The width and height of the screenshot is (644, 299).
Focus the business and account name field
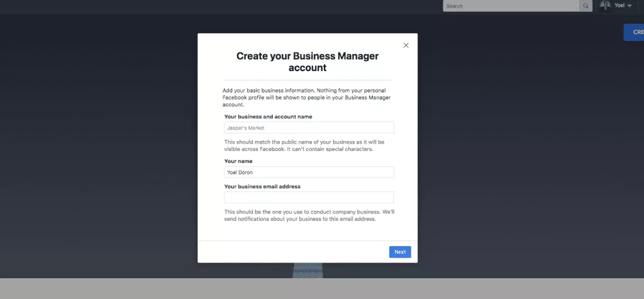[x=309, y=128]
